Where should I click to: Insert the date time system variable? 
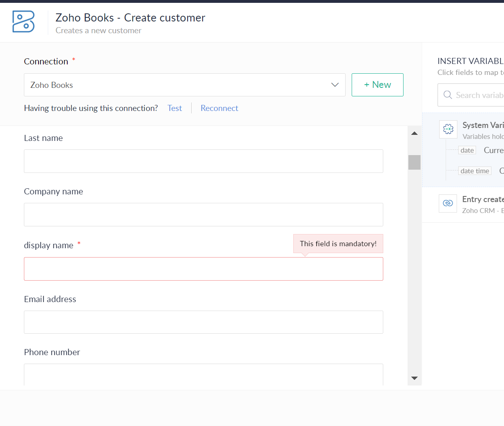474,171
